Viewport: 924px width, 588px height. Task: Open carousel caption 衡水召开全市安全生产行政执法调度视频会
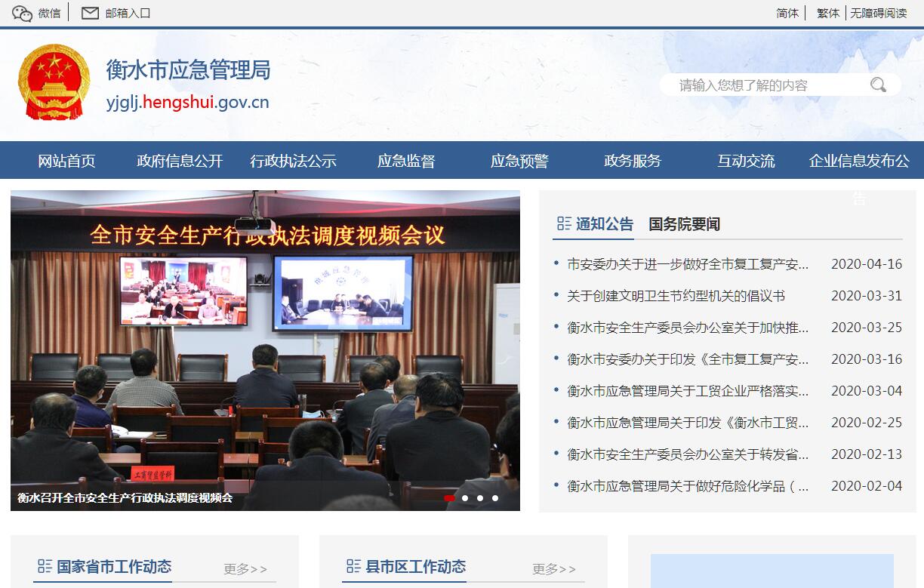pyautogui.click(x=125, y=498)
